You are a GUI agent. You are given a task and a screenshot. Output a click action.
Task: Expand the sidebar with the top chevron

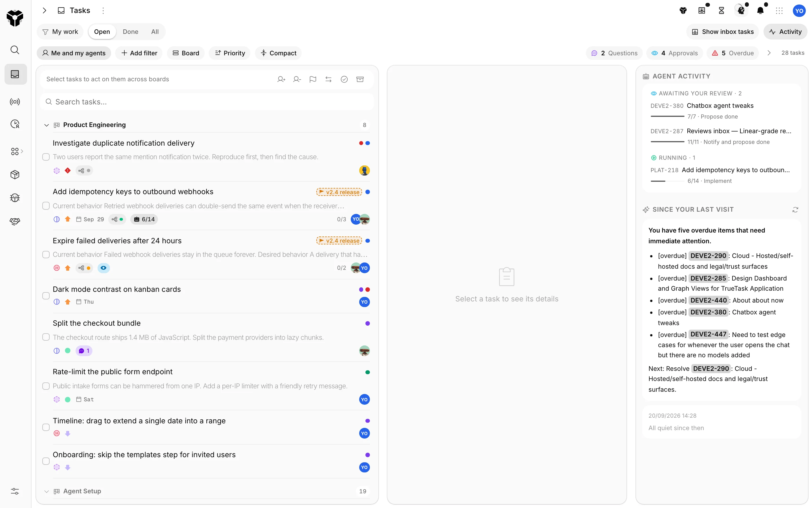pyautogui.click(x=44, y=11)
